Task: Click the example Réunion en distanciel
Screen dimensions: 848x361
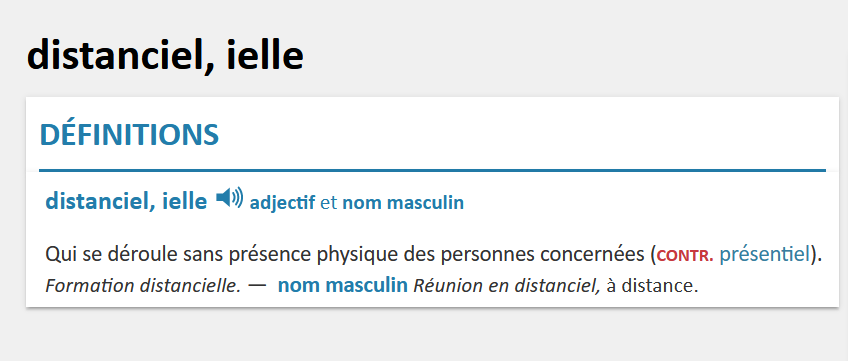Action: click(507, 285)
